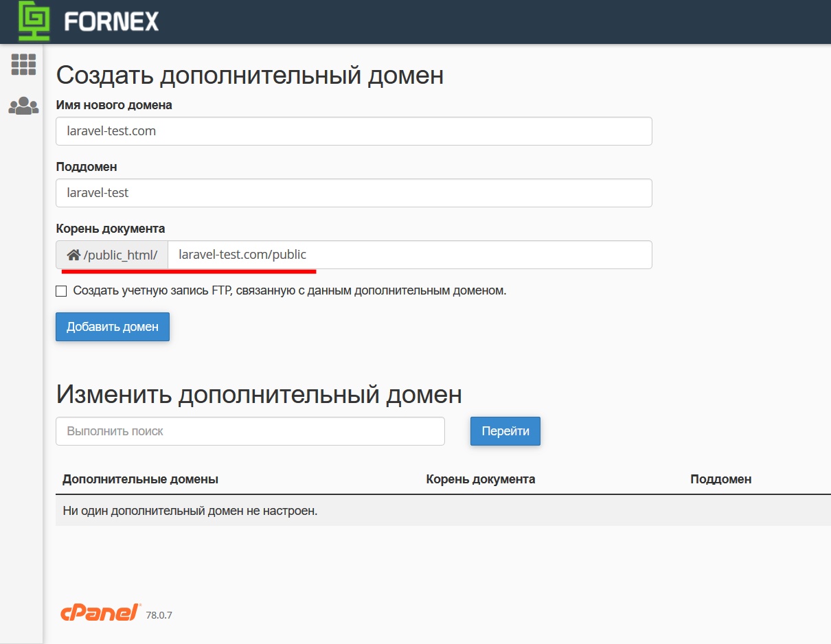831x644 pixels.
Task: Open the User Manager people icon
Action: 23,106
